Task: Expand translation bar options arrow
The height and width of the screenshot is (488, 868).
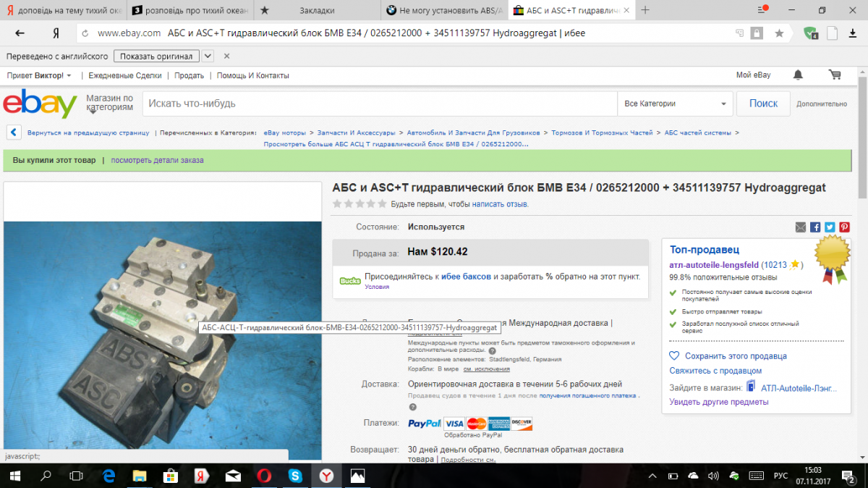Action: coord(208,56)
